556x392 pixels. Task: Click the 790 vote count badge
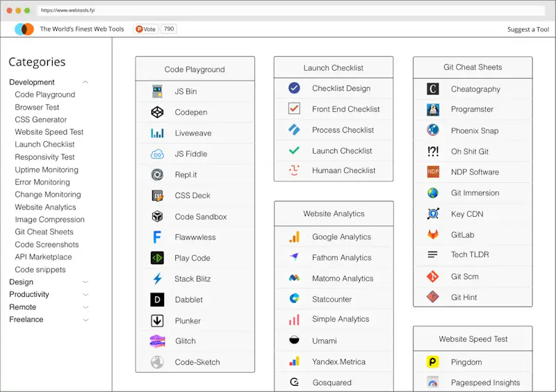click(x=169, y=28)
